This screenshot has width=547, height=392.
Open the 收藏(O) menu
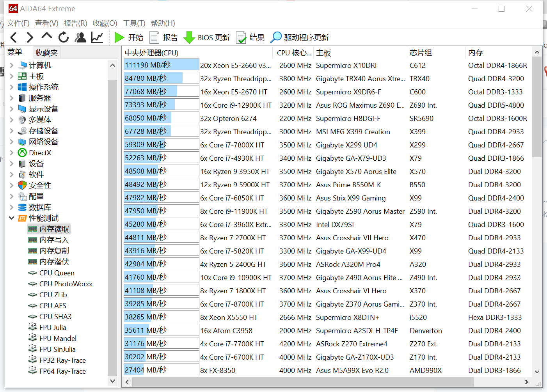[105, 23]
